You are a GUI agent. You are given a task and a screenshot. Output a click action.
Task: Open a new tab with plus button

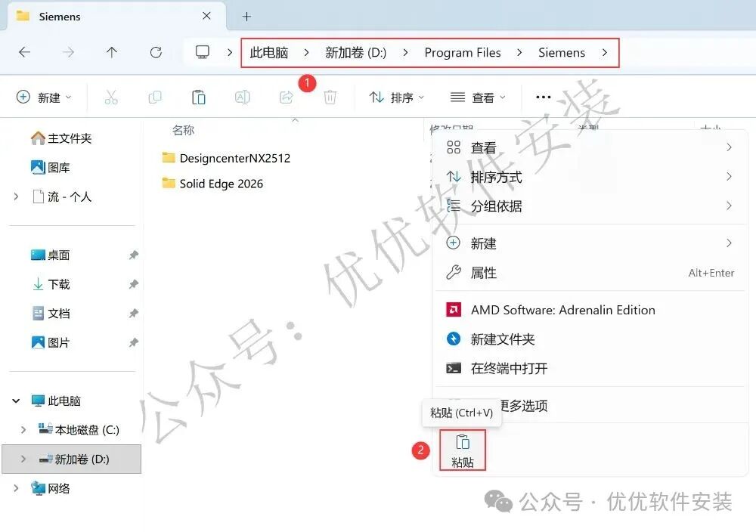[246, 17]
